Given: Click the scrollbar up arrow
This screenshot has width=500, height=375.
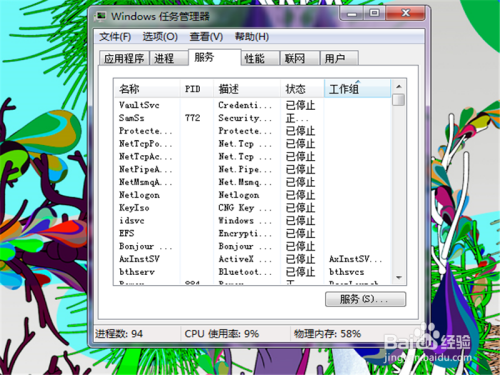Looking at the screenshot, I should pyautogui.click(x=399, y=87).
